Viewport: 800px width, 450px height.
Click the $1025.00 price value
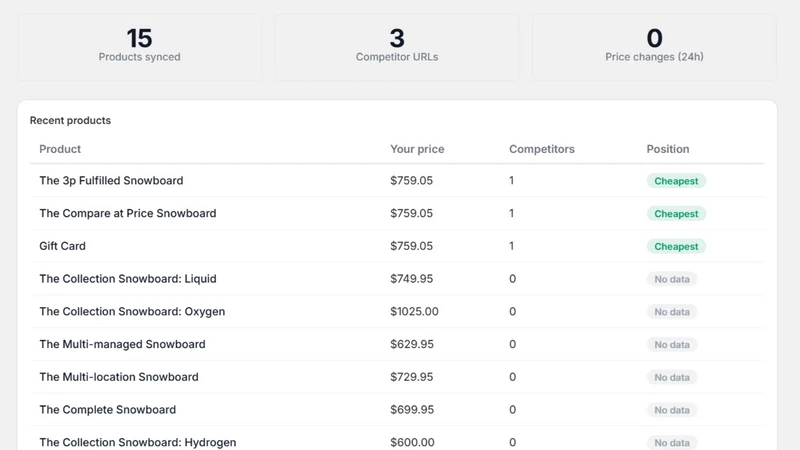pyautogui.click(x=414, y=311)
